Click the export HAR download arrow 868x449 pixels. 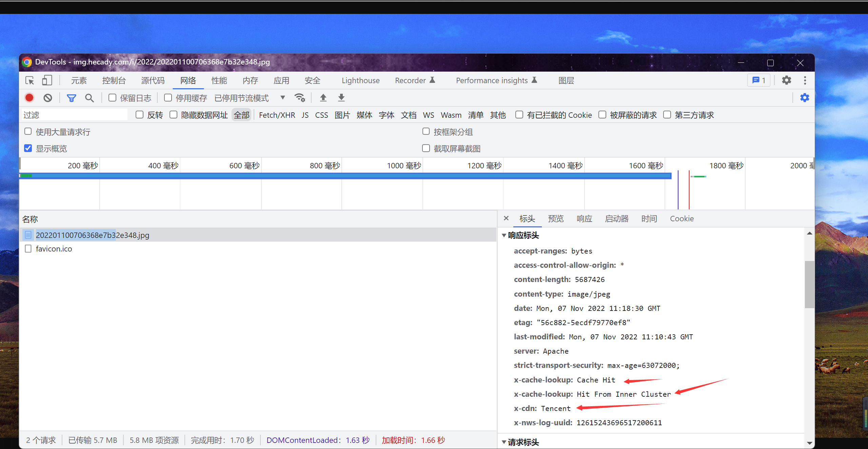[341, 98]
